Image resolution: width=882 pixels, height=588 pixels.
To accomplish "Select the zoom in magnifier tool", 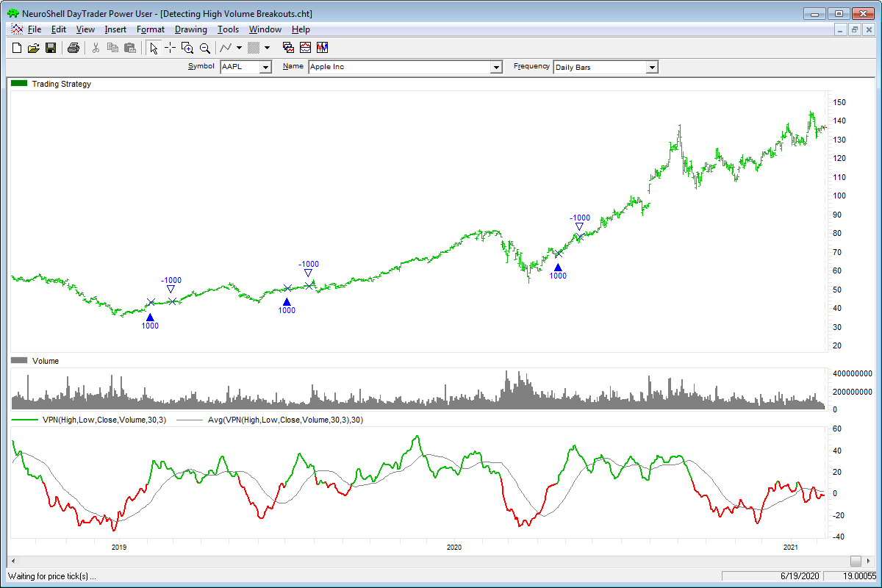I will [187, 48].
